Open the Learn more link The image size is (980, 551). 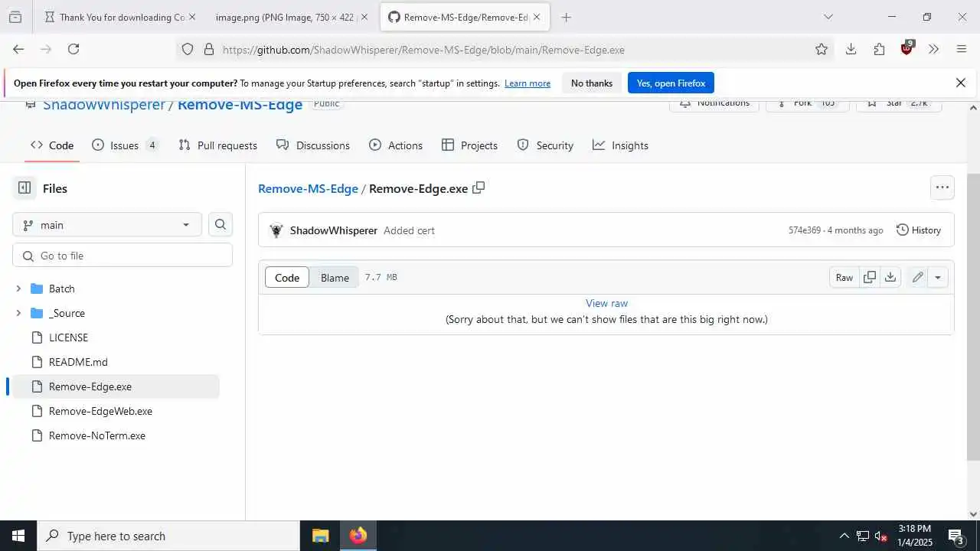coord(528,83)
